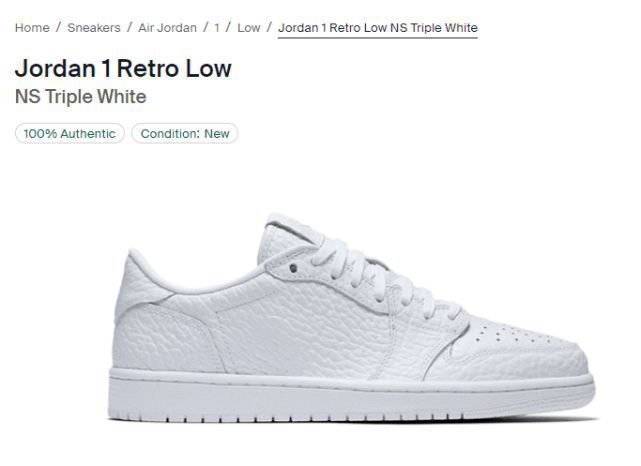Click the Condition: New badge
This screenshot has height=466, width=641.
(185, 133)
